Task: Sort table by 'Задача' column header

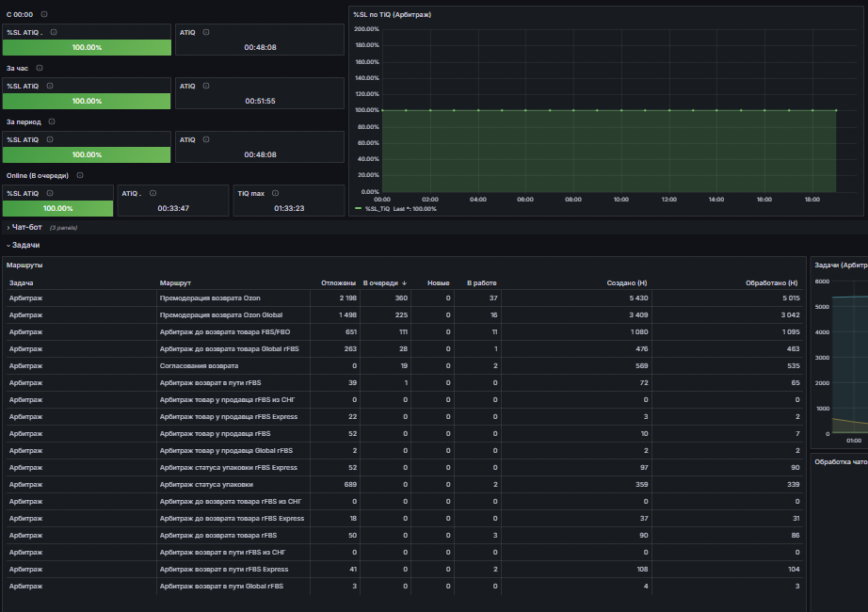Action: point(21,283)
